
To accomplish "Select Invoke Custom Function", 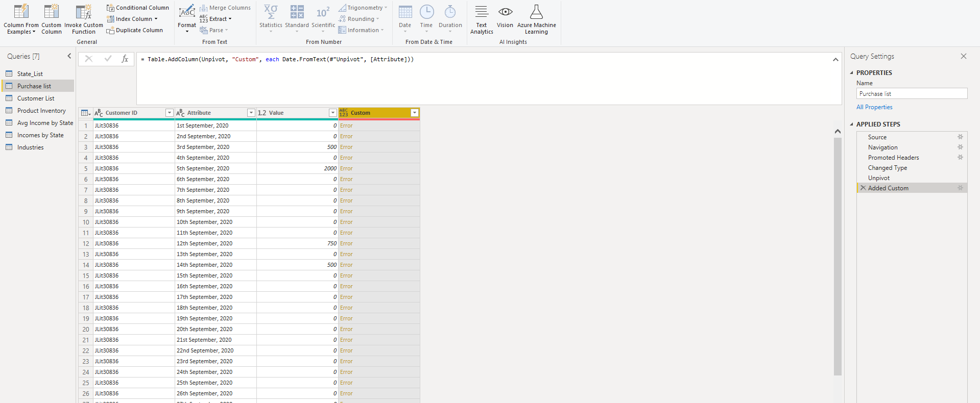I will 83,19.
